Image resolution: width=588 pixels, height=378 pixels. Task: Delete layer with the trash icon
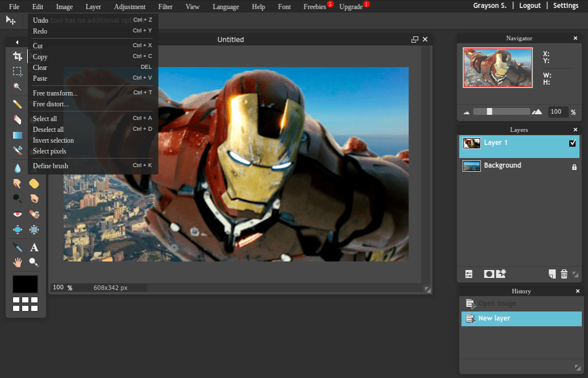564,274
